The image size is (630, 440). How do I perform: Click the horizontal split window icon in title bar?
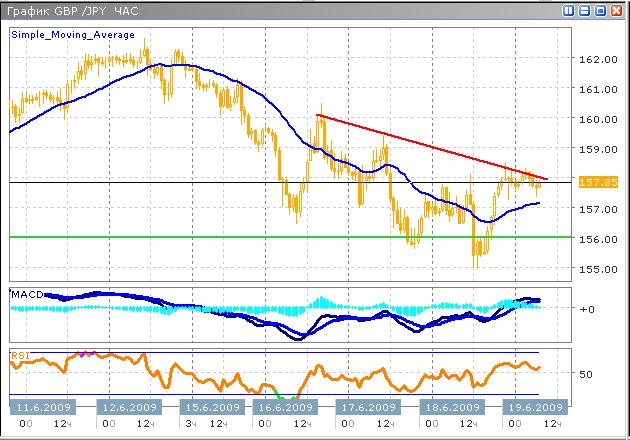click(585, 10)
